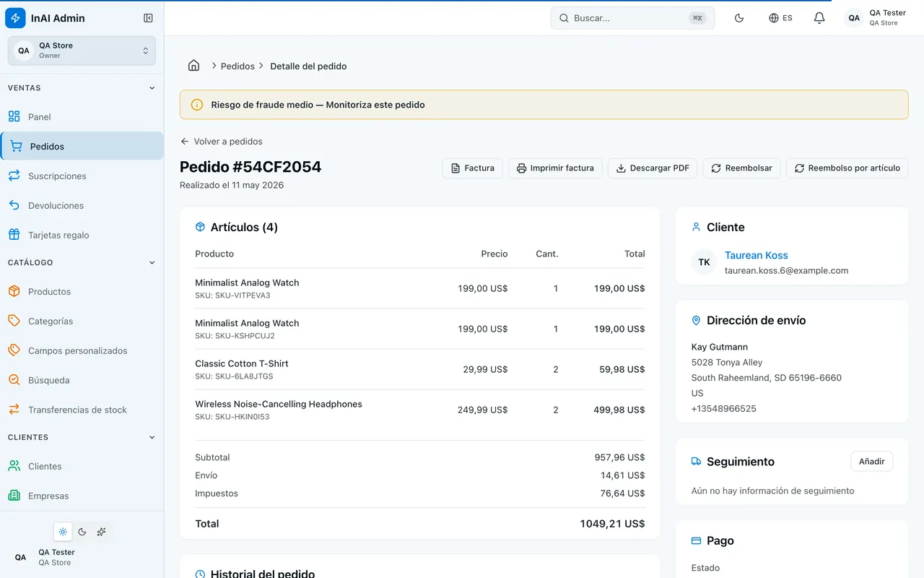Click the Panel dashboard icon
Viewport: 924px width, 578px height.
point(14,116)
